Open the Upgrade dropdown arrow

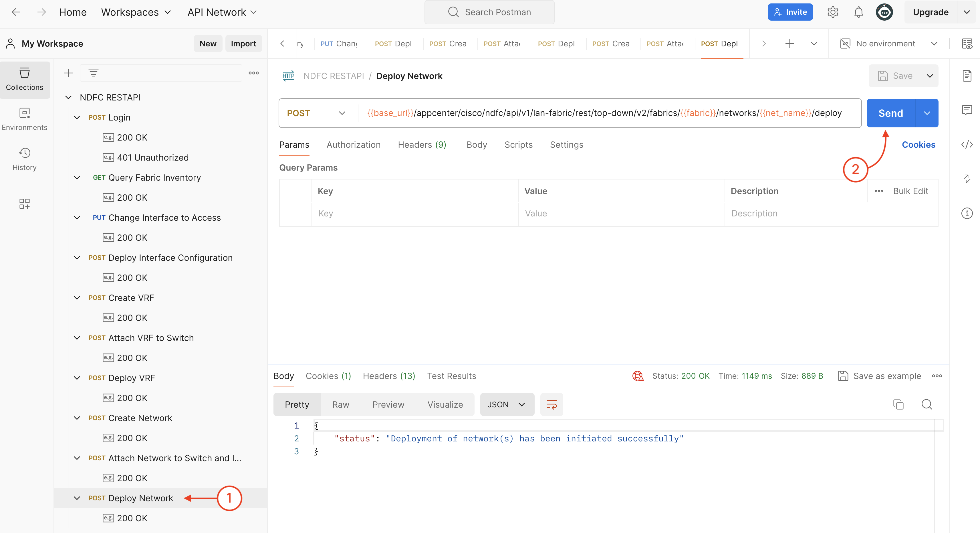967,12
